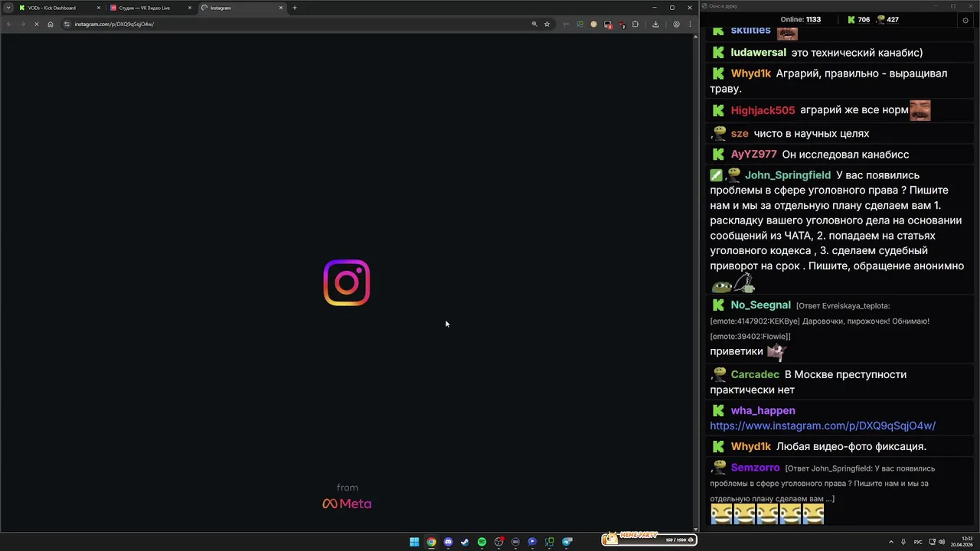This screenshot has height=551, width=980.
Task: Go back one page in browser
Action: [9, 24]
